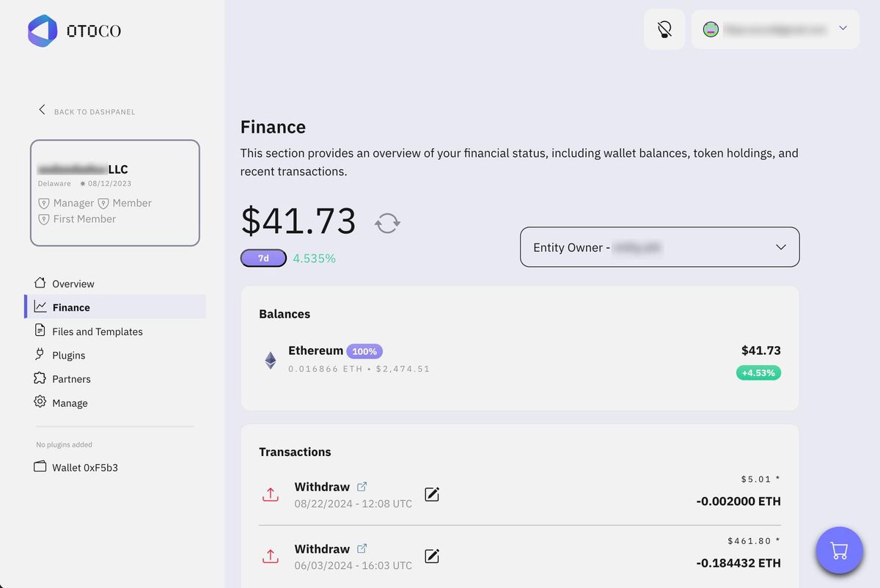Open the shopping cart floating button
880x588 pixels.
coord(839,550)
